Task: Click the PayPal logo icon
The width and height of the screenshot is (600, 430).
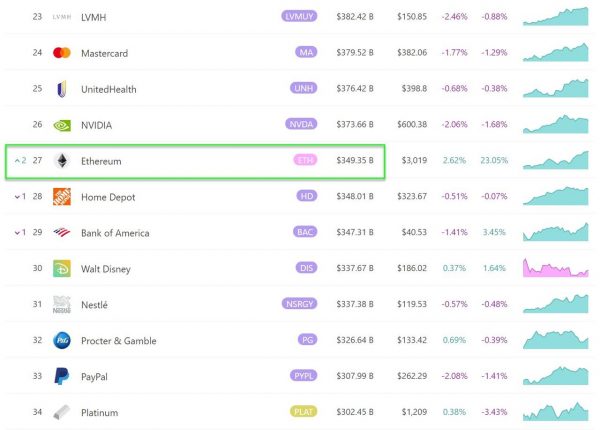Action: click(62, 376)
